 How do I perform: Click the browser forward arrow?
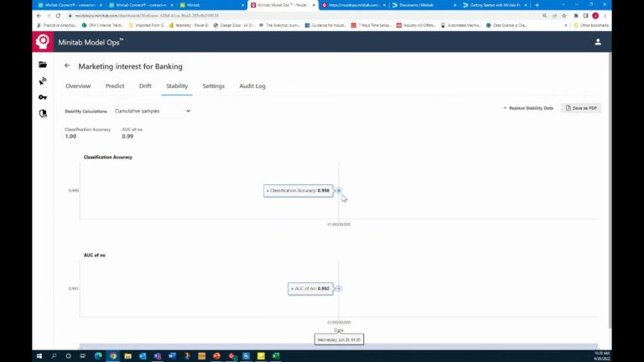[x=49, y=16]
